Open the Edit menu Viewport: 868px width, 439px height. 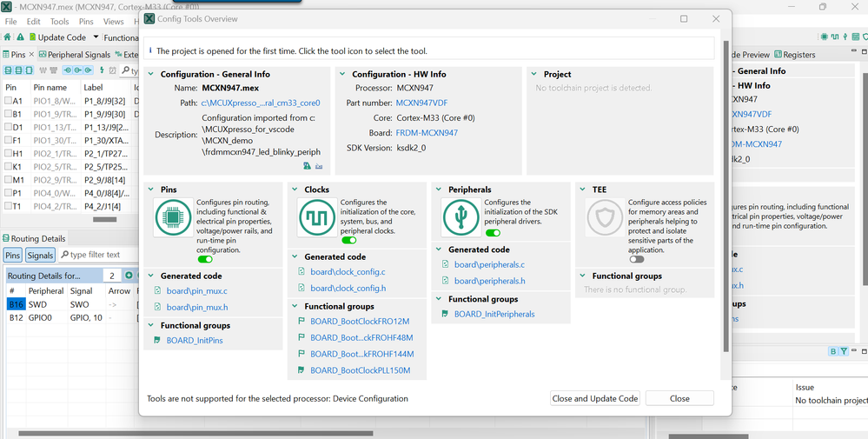pos(33,22)
